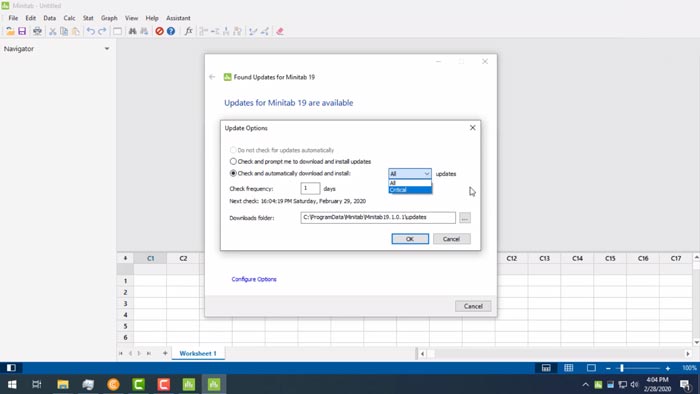Click the Task View taskbar icon
This screenshot has width=700, height=394.
tap(37, 384)
